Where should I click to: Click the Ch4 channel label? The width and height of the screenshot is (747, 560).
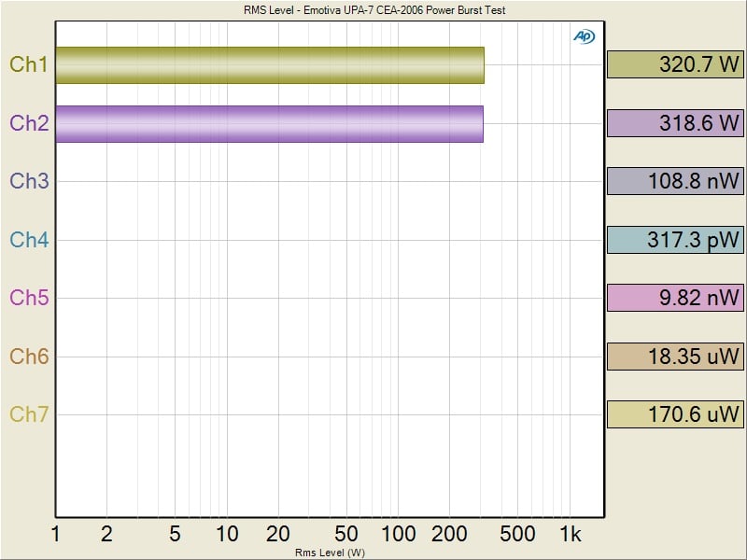coord(28,240)
